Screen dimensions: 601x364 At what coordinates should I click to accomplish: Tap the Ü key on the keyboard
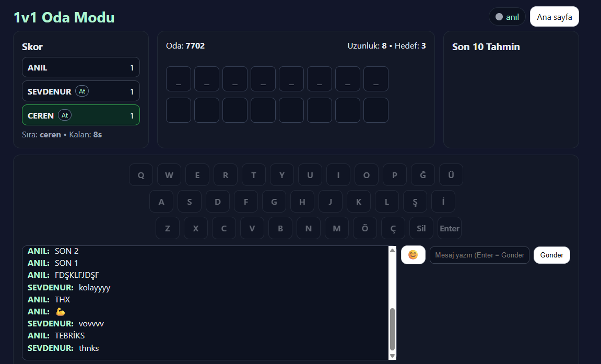pos(451,175)
